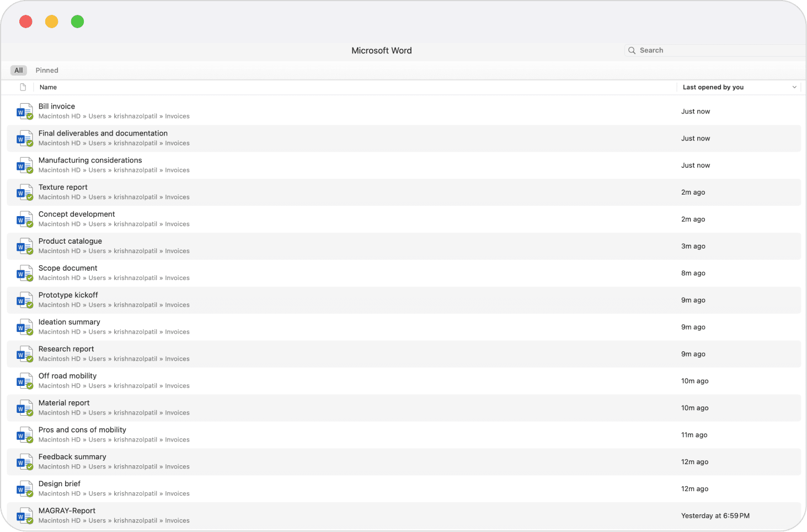This screenshot has width=807, height=532.
Task: Click Off road mobility Word icon
Action: coord(24,381)
